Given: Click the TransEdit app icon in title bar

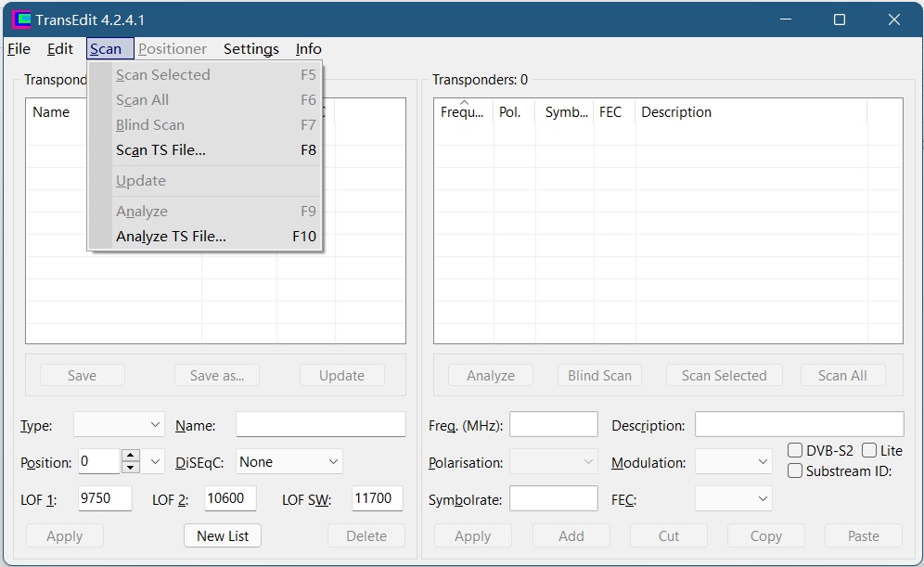Looking at the screenshot, I should coord(20,19).
